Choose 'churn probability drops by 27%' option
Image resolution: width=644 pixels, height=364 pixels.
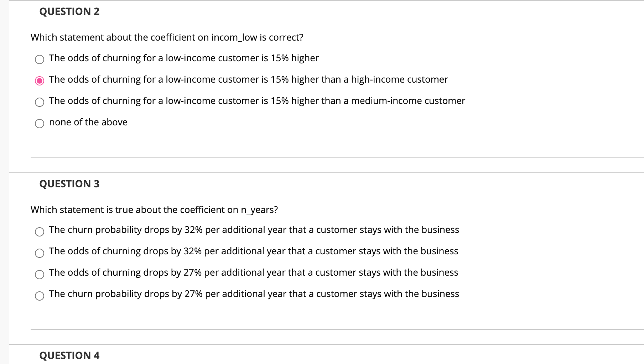tap(40, 296)
